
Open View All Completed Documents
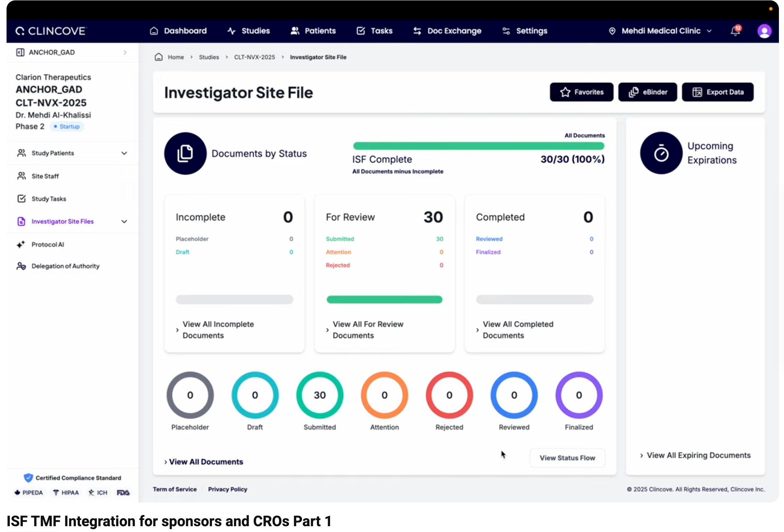coord(518,330)
